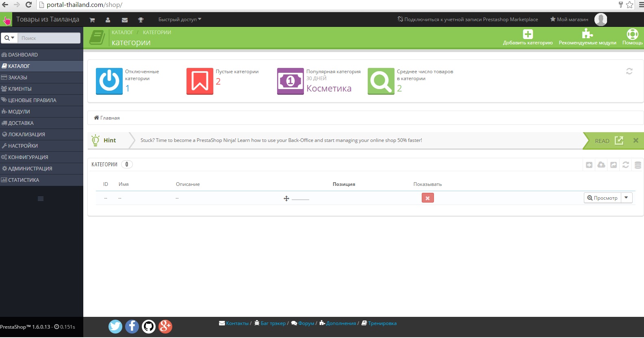The height and width of the screenshot is (338, 644).
Task: Click the trophy icon in top bar
Action: pyautogui.click(x=141, y=20)
